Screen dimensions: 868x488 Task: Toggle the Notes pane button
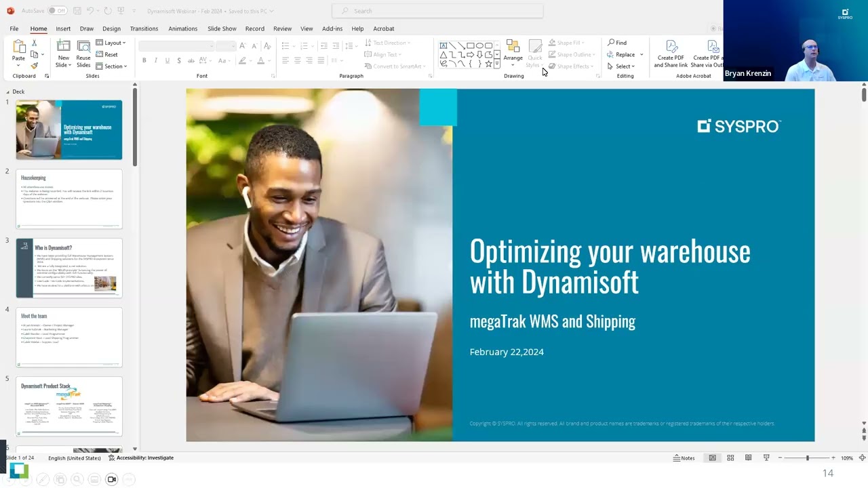coord(684,458)
